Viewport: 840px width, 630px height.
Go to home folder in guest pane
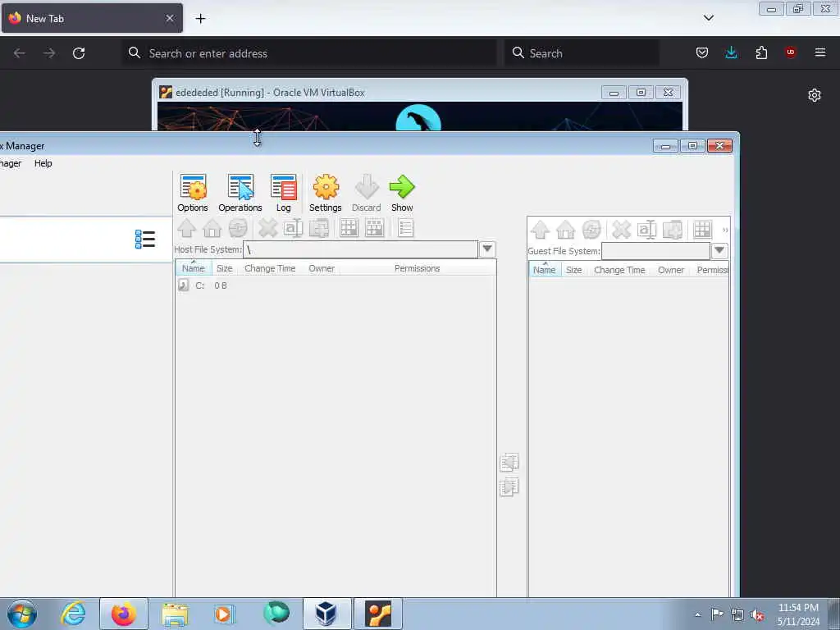coord(566,230)
